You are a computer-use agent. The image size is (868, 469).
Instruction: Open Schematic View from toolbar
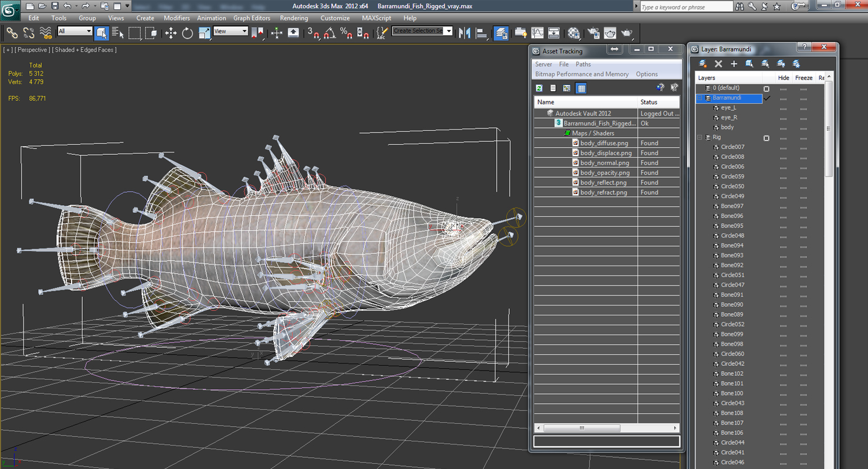pyautogui.click(x=554, y=33)
